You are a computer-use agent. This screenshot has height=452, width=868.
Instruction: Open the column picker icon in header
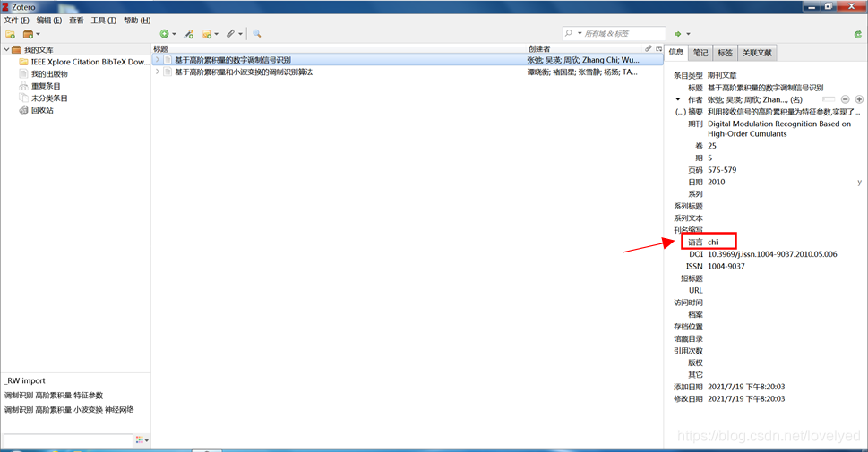[658, 48]
